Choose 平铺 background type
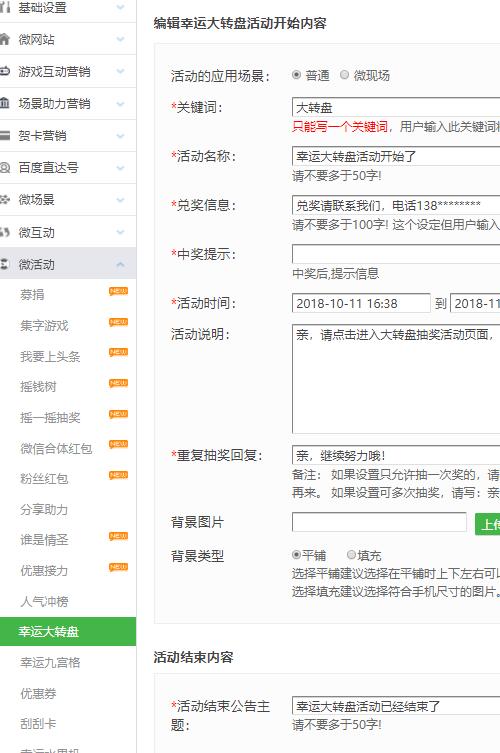This screenshot has width=500, height=753. [296, 555]
